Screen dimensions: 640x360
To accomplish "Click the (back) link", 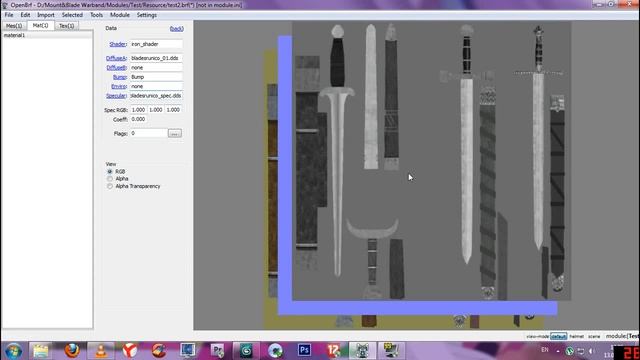I will 176,29.
